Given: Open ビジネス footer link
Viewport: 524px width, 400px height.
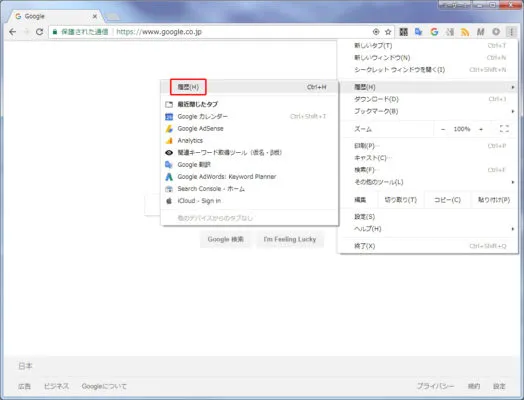Looking at the screenshot, I should coord(56,386).
